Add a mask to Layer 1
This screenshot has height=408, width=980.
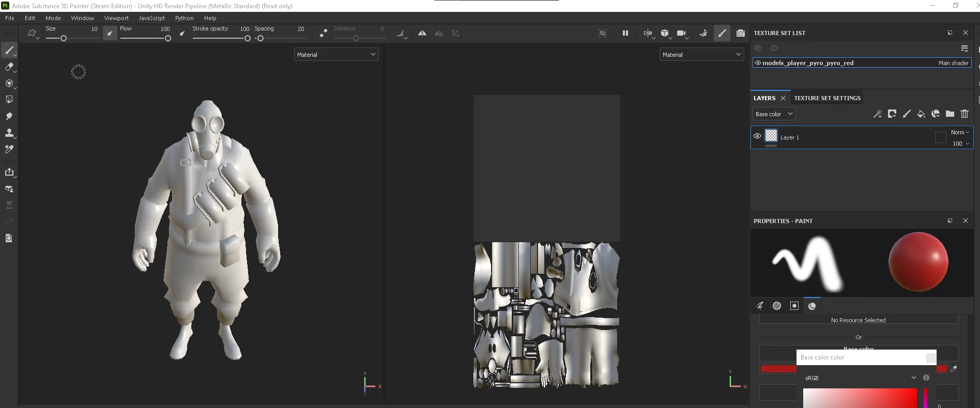892,114
